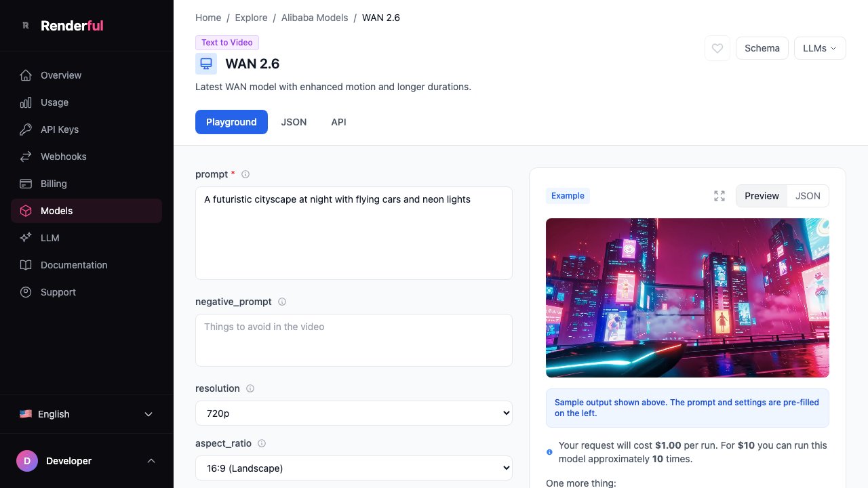
Task: Select the Preview output mode
Action: pyautogui.click(x=762, y=196)
